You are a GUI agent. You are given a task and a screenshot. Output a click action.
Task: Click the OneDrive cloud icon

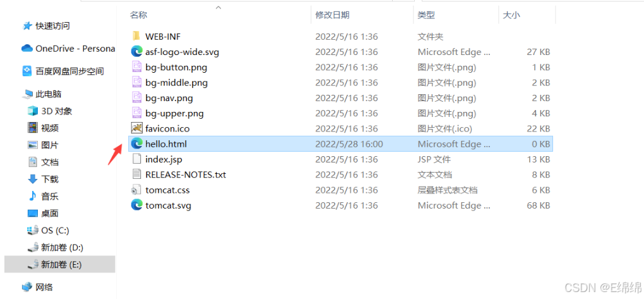pyautogui.click(x=27, y=49)
